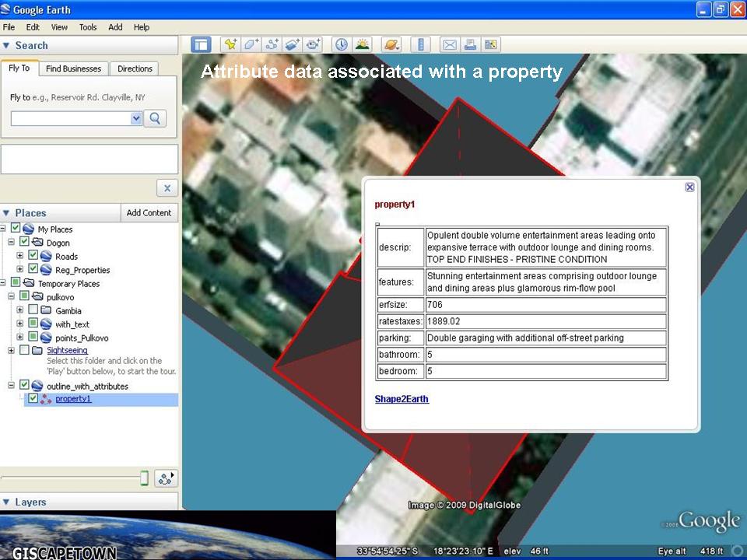Adjust the Places opacity slider handle

coord(145,478)
